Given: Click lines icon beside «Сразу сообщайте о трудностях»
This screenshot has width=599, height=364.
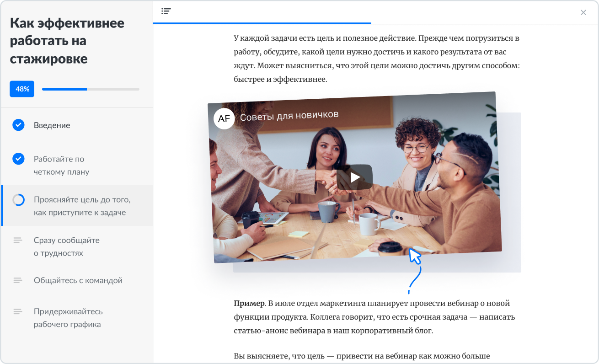Looking at the screenshot, I should pyautogui.click(x=18, y=240).
